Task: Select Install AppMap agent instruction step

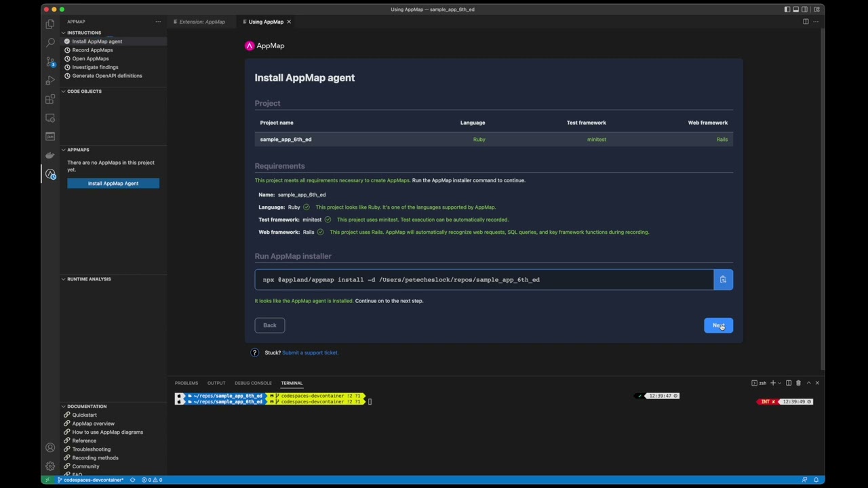Action: [x=97, y=41]
